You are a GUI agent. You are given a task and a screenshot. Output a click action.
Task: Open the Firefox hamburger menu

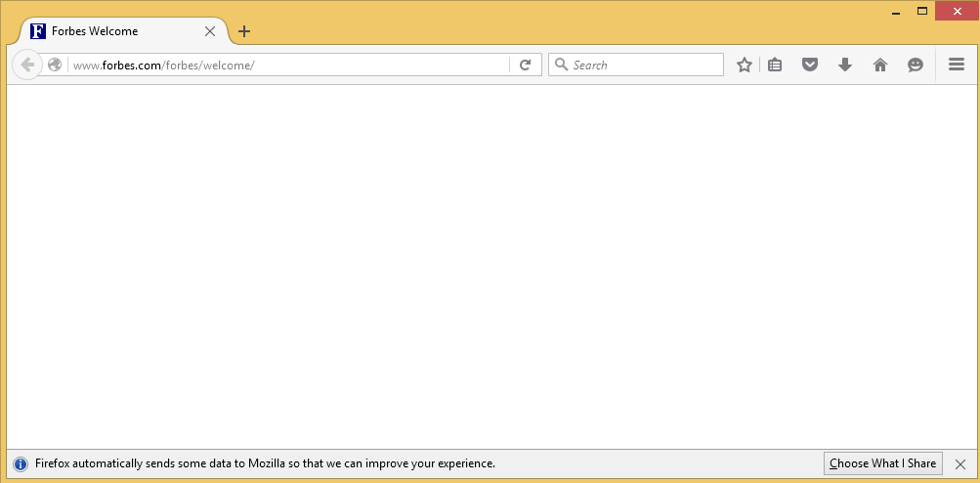(x=957, y=65)
